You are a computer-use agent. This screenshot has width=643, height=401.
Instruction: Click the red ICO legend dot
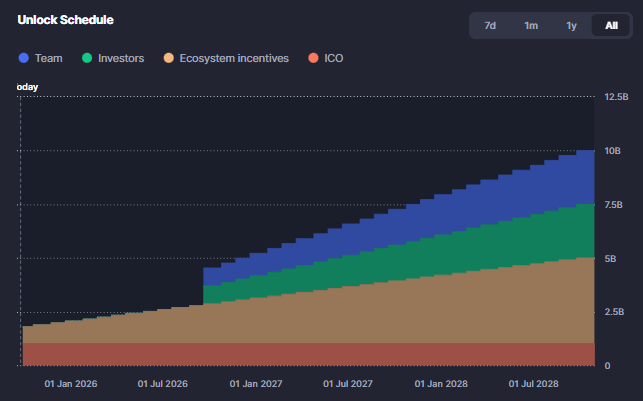pos(313,58)
